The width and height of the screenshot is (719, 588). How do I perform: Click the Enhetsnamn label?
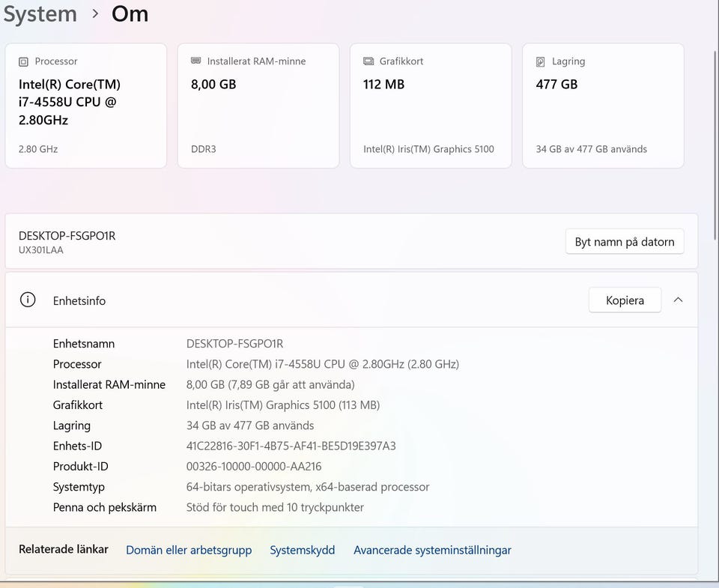(83, 344)
